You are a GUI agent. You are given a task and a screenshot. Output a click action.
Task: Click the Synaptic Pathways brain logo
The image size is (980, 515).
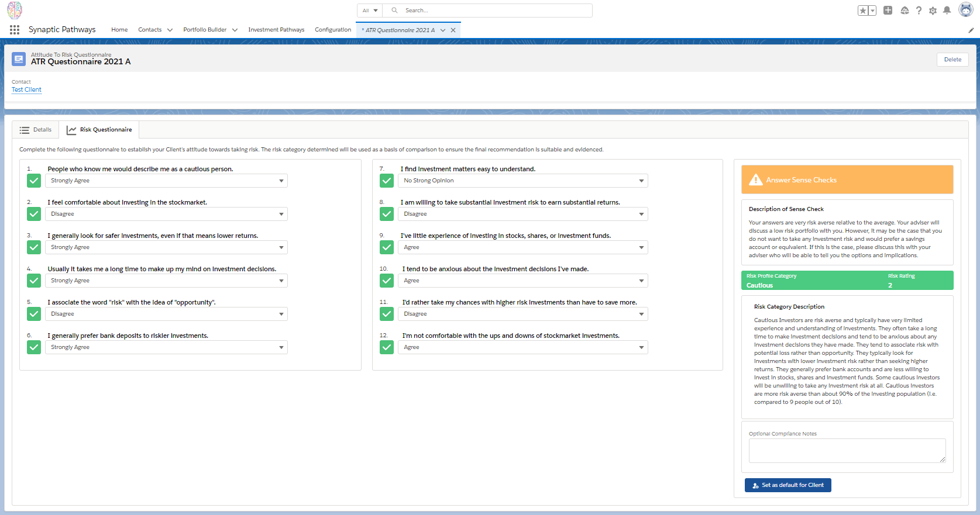[x=15, y=10]
